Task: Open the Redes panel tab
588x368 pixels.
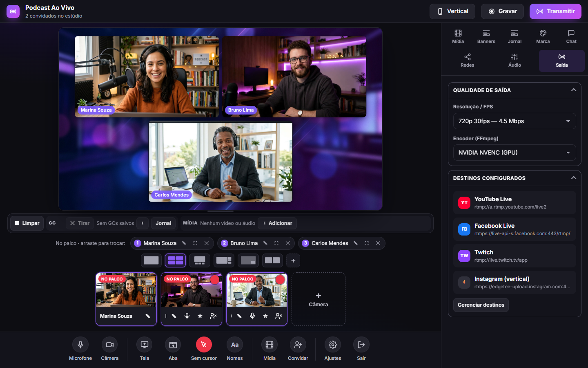Action: [468, 61]
